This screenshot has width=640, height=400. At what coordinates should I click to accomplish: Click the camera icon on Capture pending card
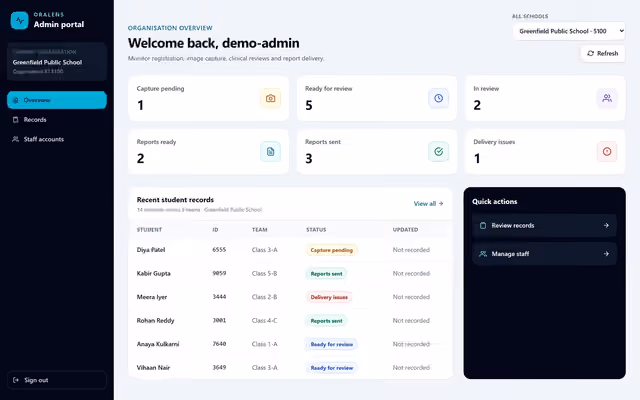click(x=270, y=98)
